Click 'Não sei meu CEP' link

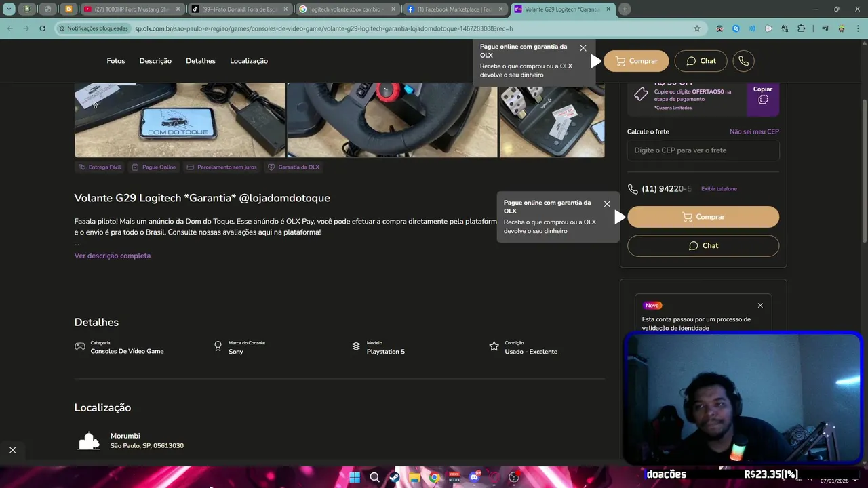[754, 131]
